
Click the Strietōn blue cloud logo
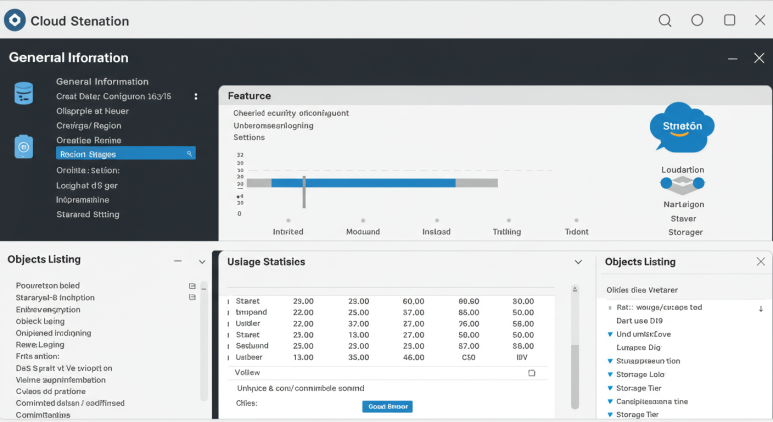(x=682, y=127)
